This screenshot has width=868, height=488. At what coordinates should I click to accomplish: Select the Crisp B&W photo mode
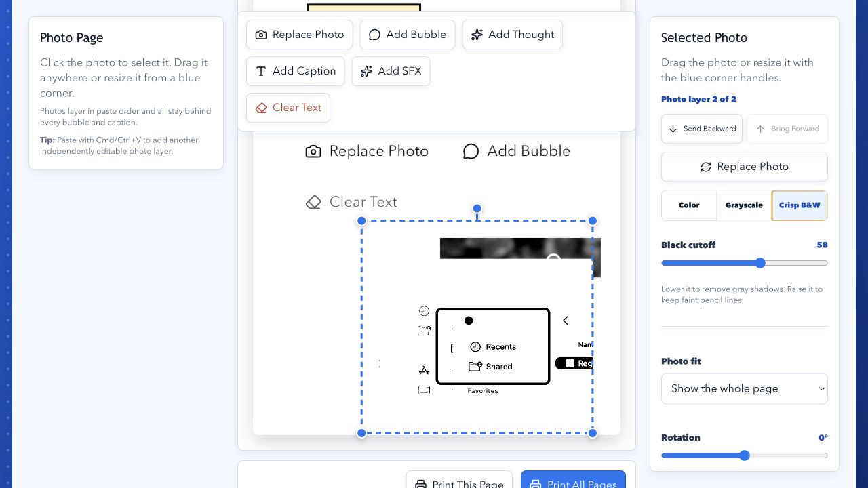800,205
